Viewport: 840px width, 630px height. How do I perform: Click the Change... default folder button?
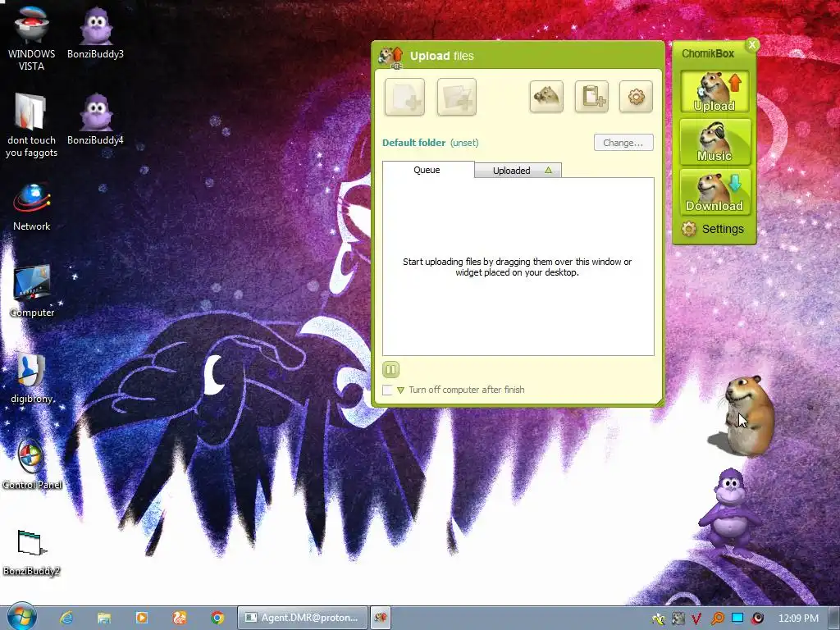[x=623, y=143]
